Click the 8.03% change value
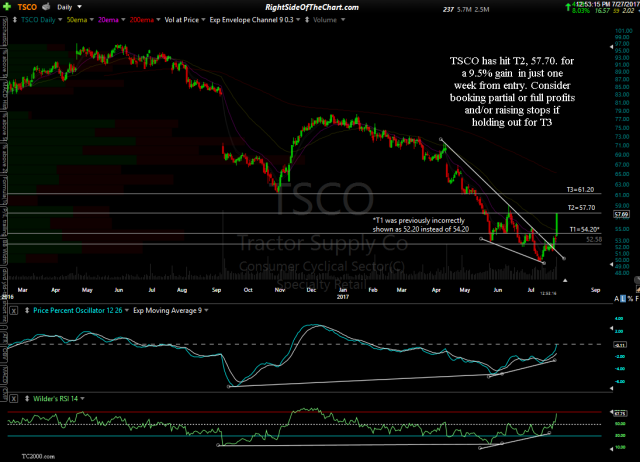640x462 pixels. (x=580, y=11)
